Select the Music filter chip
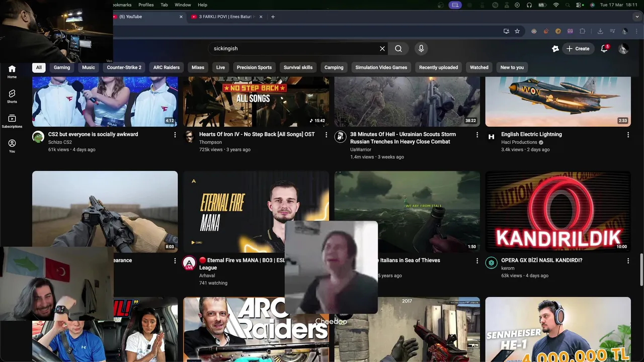644x362 pixels. tap(89, 67)
